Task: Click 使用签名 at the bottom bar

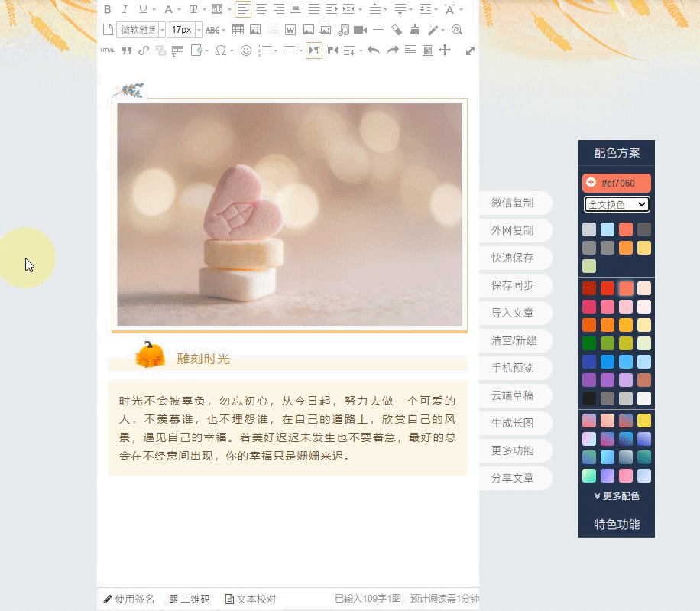Action: (129, 599)
